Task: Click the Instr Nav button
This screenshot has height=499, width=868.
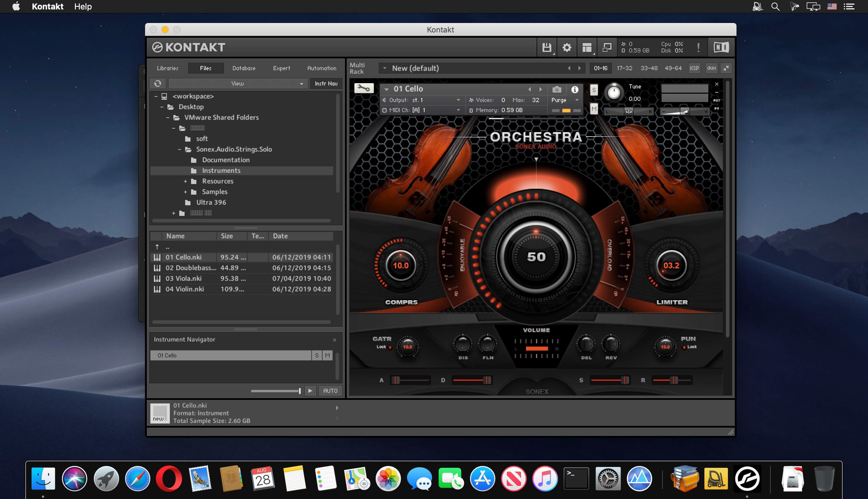Action: pos(326,83)
